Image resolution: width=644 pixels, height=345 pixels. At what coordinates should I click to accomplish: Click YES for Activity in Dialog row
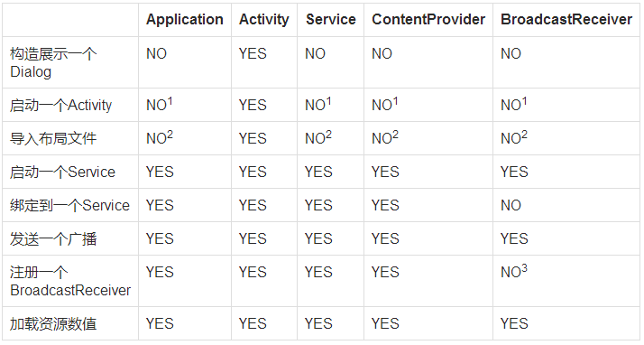click(x=253, y=53)
